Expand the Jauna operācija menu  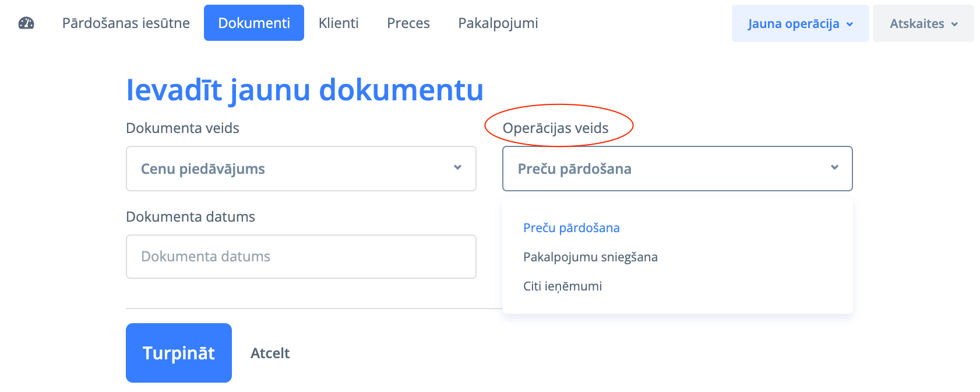point(800,24)
